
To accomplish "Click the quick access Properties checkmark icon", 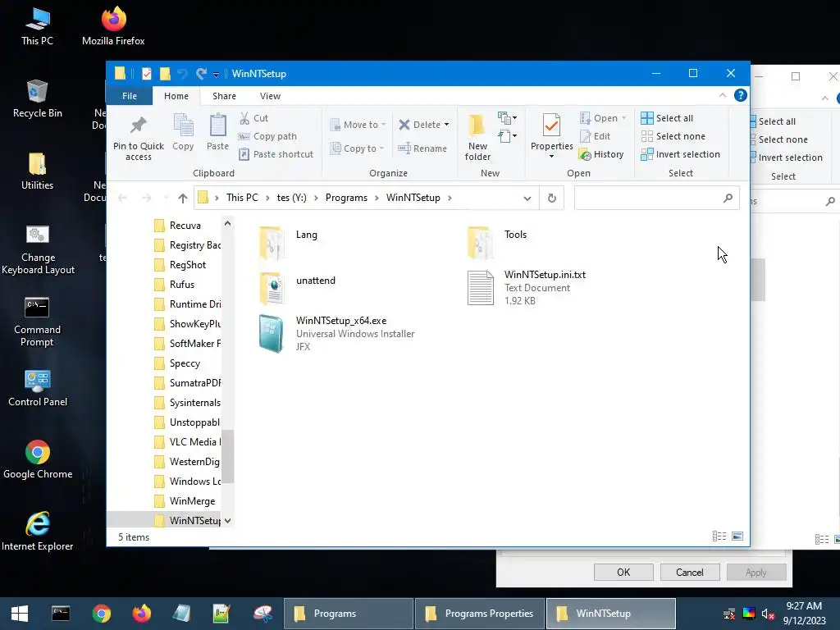I will 146,73.
